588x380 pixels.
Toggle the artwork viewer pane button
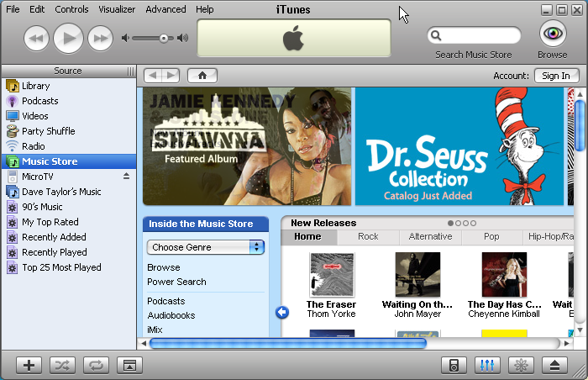[129, 365]
